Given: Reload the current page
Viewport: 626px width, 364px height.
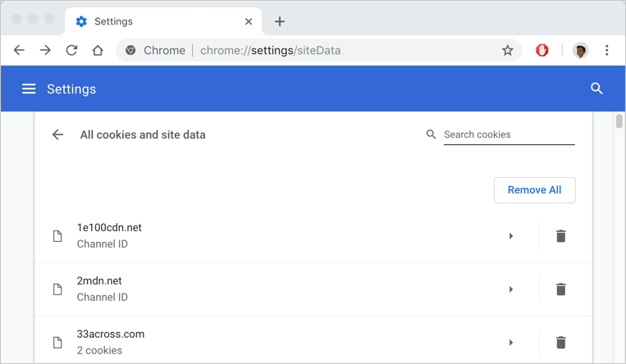Looking at the screenshot, I should pos(71,50).
